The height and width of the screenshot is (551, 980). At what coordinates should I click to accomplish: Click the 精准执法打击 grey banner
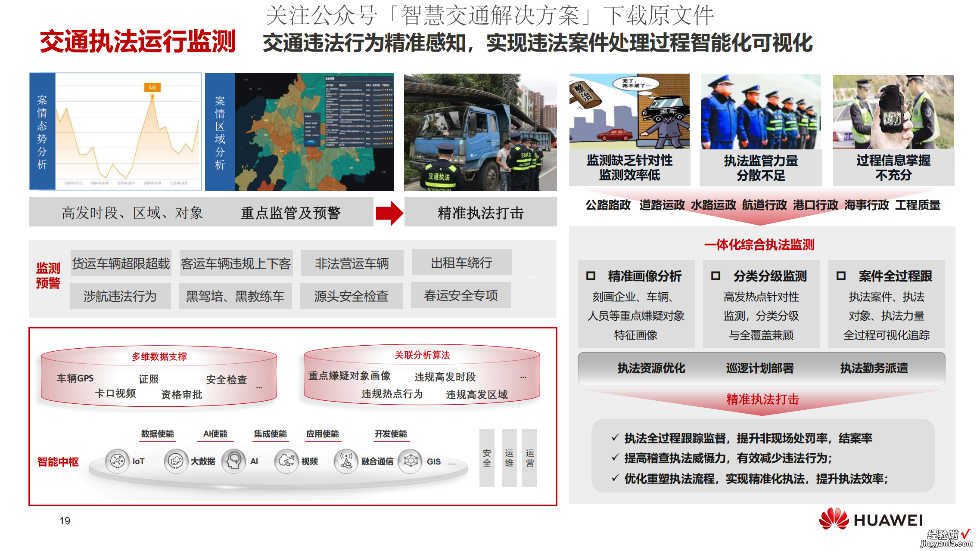coord(481,212)
